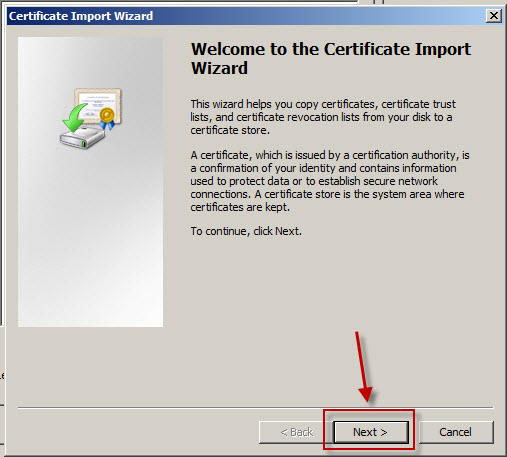Click the paragraph starting 'This wizard helps you copy'
Image resolution: width=507 pixels, height=457 pixels.
(323, 117)
